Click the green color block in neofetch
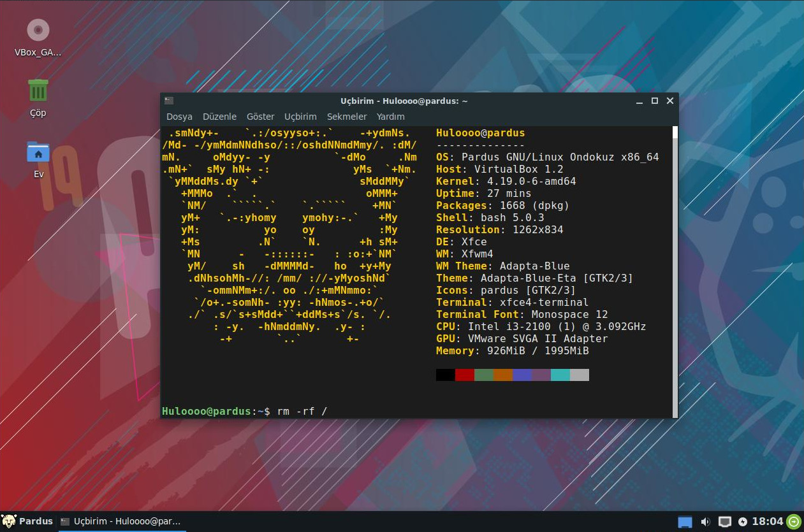The height and width of the screenshot is (532, 804). pyautogui.click(x=484, y=375)
